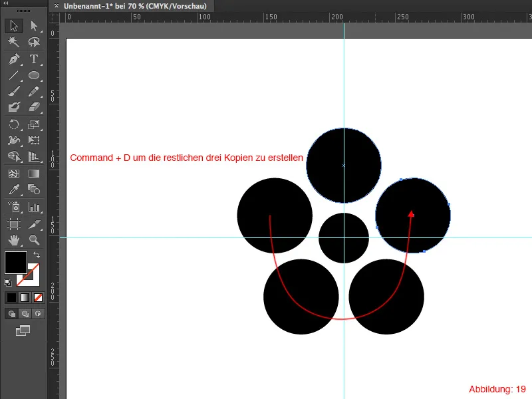Select the Pencil tool
The width and height of the screenshot is (532, 399).
[x=34, y=92]
